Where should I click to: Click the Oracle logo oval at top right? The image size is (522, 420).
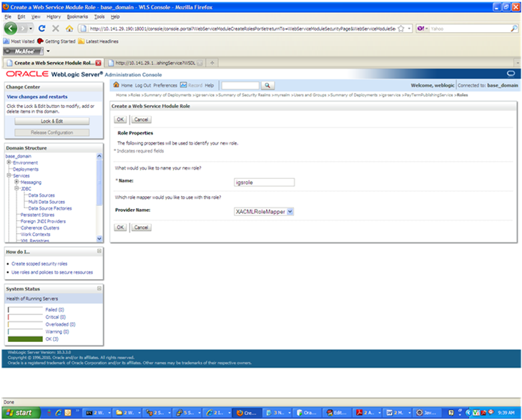511,73
